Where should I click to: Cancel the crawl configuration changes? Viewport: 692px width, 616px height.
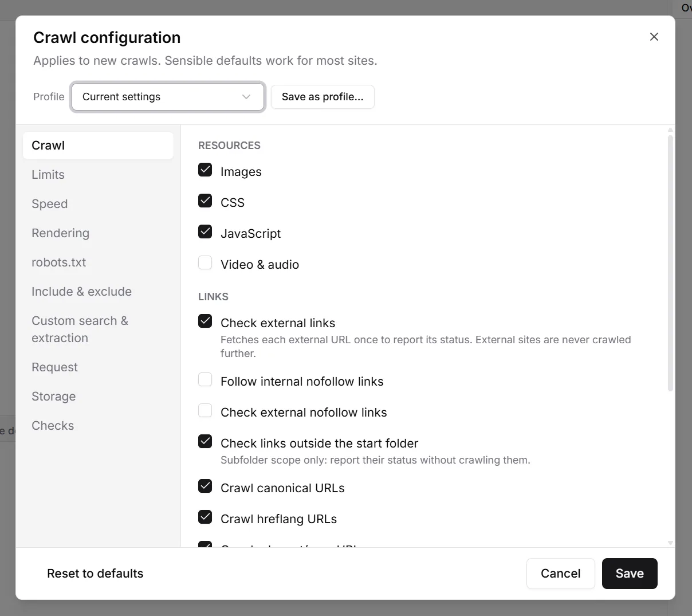[x=560, y=574]
